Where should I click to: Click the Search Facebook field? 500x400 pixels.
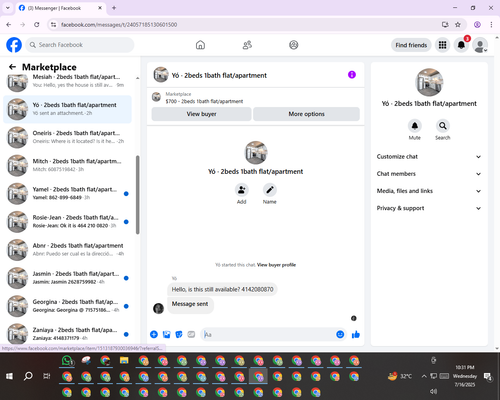pyautogui.click(x=80, y=45)
